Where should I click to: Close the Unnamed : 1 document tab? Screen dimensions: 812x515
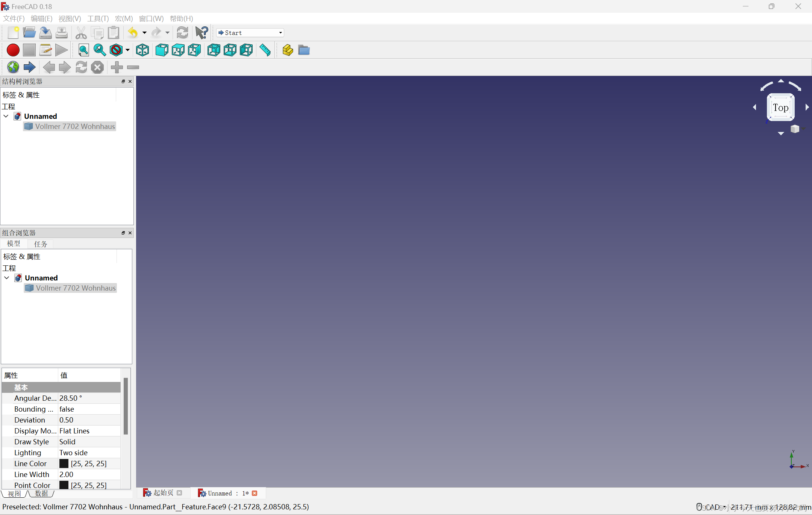[x=255, y=493]
